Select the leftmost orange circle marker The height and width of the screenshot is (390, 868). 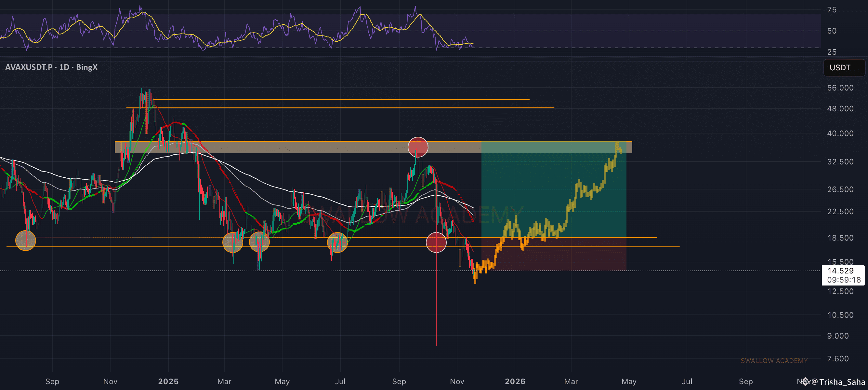[26, 241]
